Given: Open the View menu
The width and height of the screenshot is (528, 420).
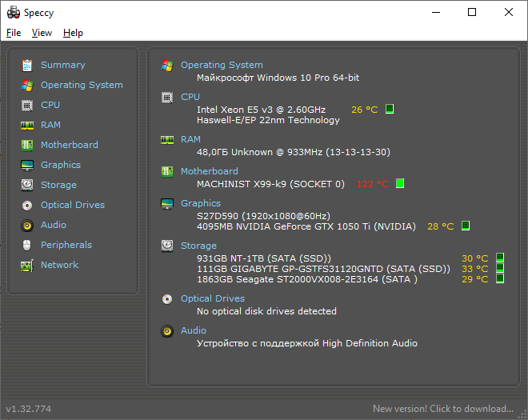Looking at the screenshot, I should click(42, 33).
